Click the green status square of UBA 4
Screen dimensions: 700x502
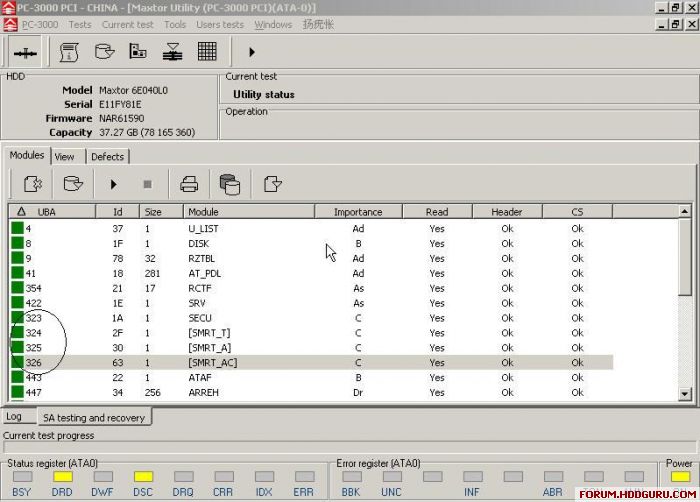(x=17, y=228)
